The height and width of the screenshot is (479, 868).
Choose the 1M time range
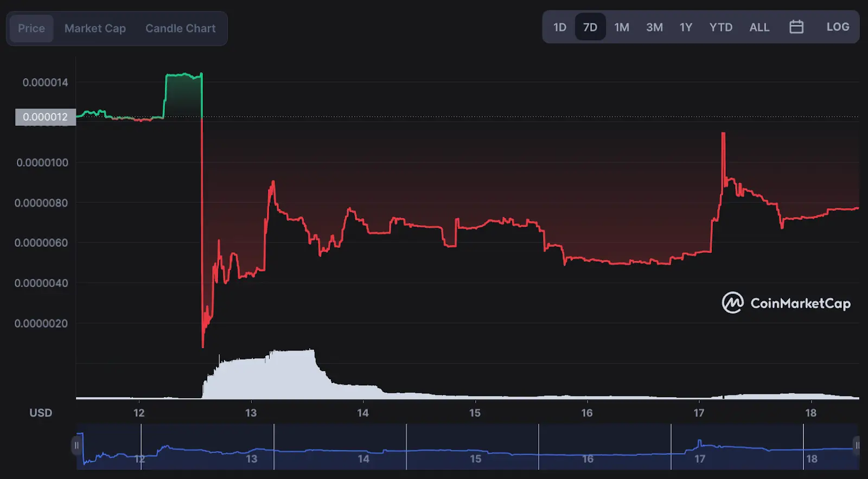pos(622,27)
